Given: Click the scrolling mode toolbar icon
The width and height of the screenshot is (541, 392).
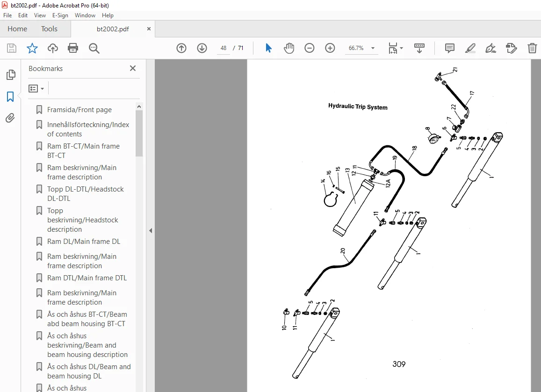Looking at the screenshot, I should point(419,48).
